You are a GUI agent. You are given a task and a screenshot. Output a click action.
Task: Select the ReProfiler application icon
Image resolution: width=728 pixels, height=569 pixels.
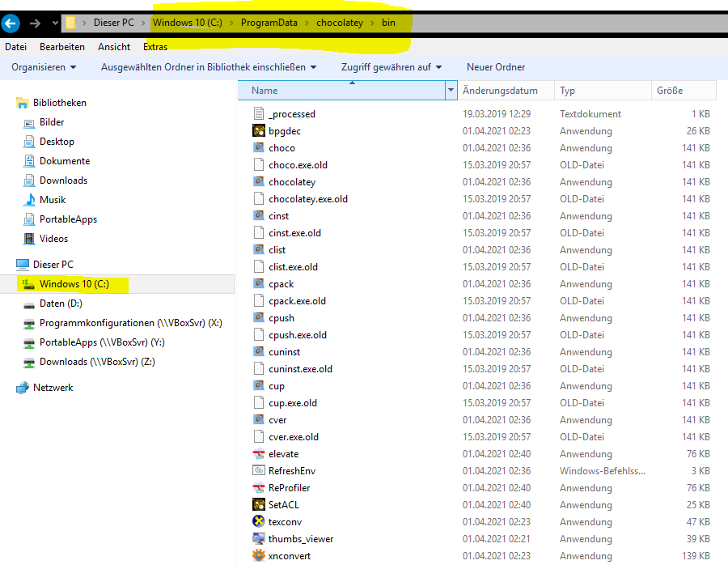point(259,488)
